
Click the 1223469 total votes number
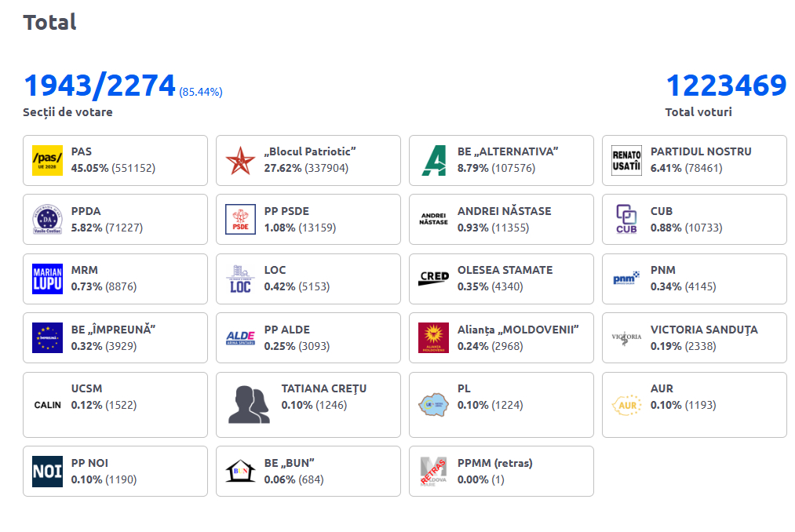(725, 86)
